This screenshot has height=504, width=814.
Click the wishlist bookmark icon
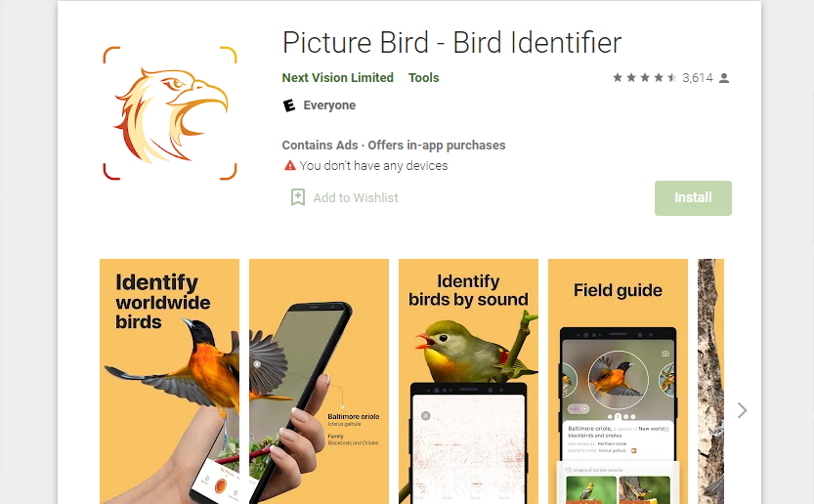tap(297, 197)
